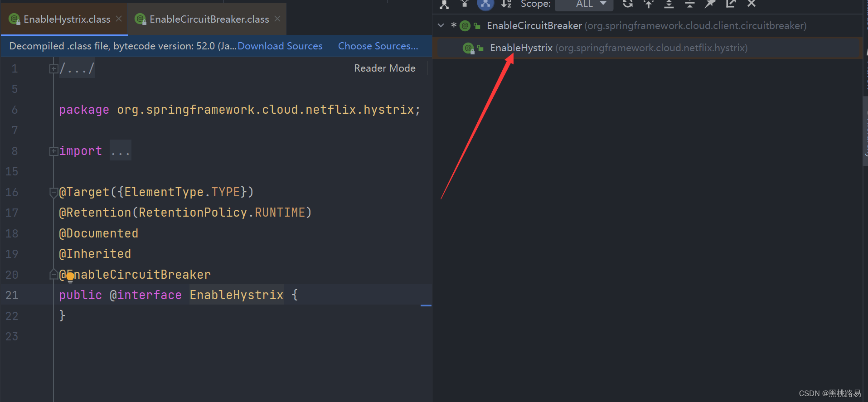Refresh the hierarchy tree
Screen dimensions: 868x402
(x=628, y=4)
